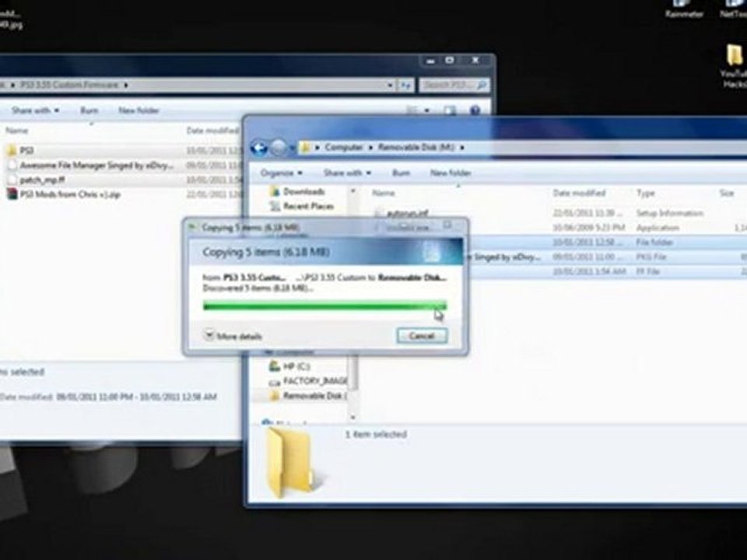The height and width of the screenshot is (560, 747).
Task: Open Recent Places in navigation pane
Action: pyautogui.click(x=308, y=206)
